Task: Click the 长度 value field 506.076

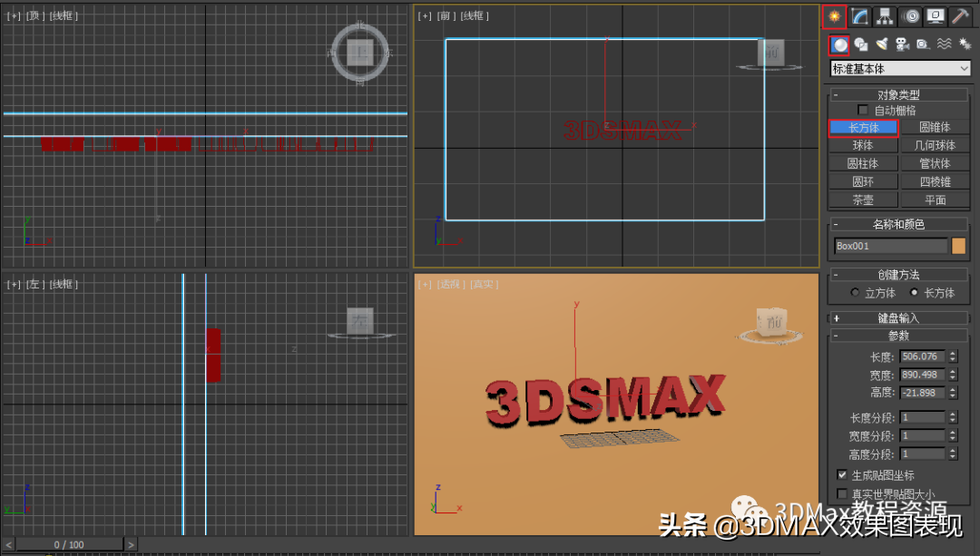Action: point(923,356)
